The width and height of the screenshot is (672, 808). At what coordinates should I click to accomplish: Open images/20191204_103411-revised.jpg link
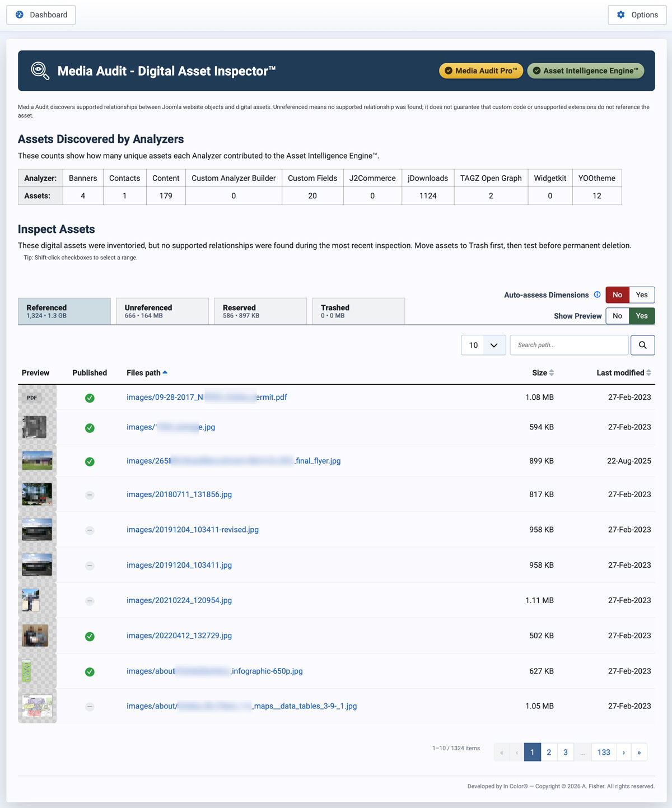(193, 530)
